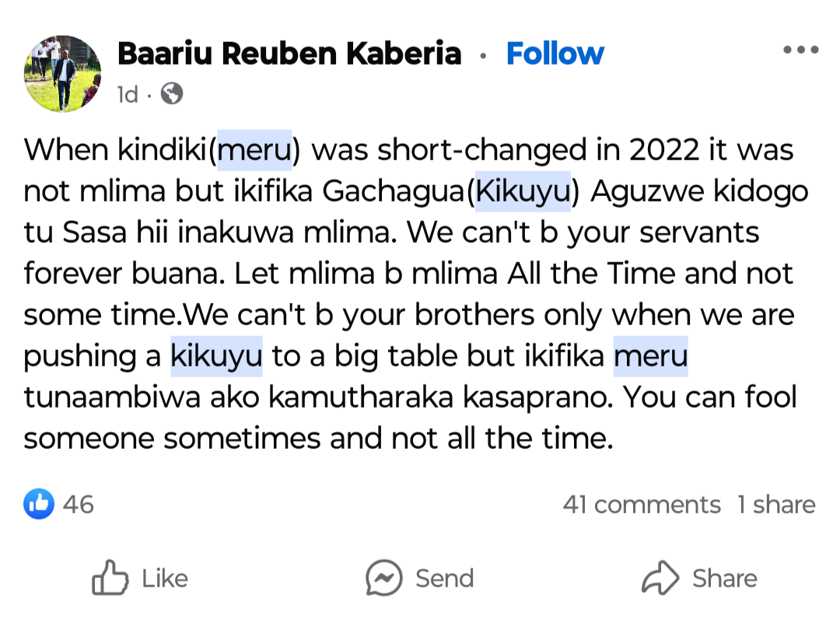Open Baariu Reuben Kaberia's profile name

[289, 54]
